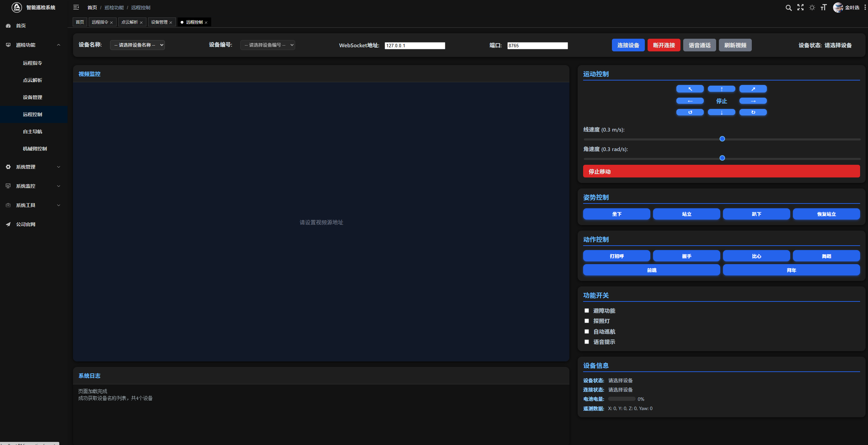The image size is (868, 445).
Task: Open the 设备名称 dropdown
Action: click(x=137, y=45)
